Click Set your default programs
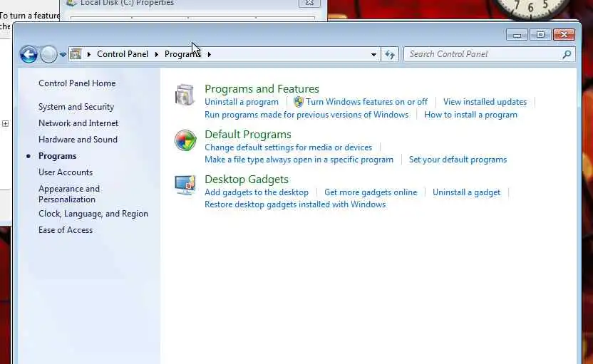593x364 pixels. point(458,160)
